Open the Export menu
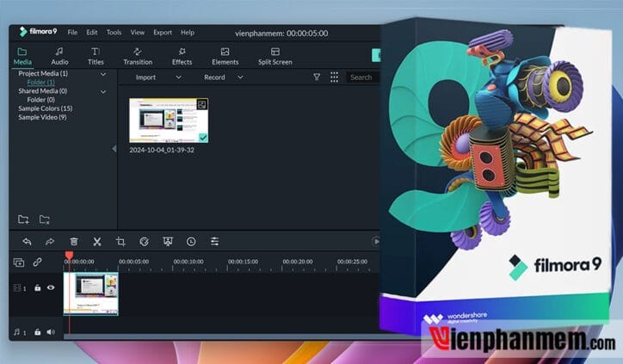623x364 pixels. pyautogui.click(x=163, y=32)
